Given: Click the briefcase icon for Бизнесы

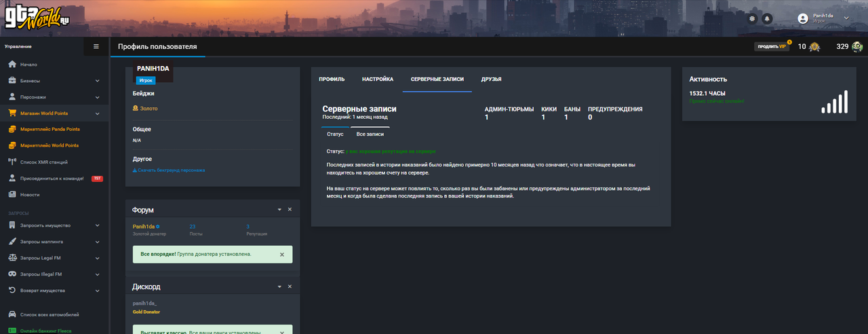Looking at the screenshot, I should [x=12, y=80].
